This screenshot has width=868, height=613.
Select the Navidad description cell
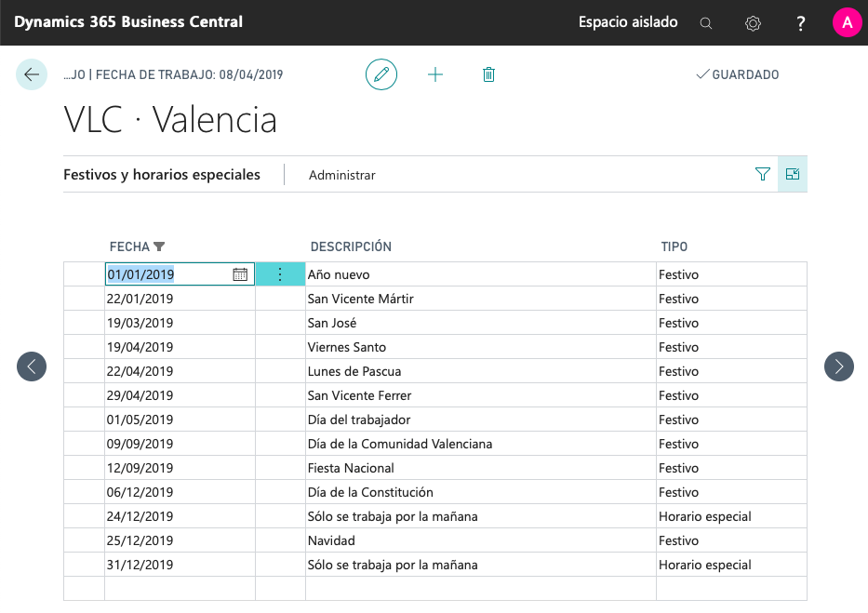point(480,540)
